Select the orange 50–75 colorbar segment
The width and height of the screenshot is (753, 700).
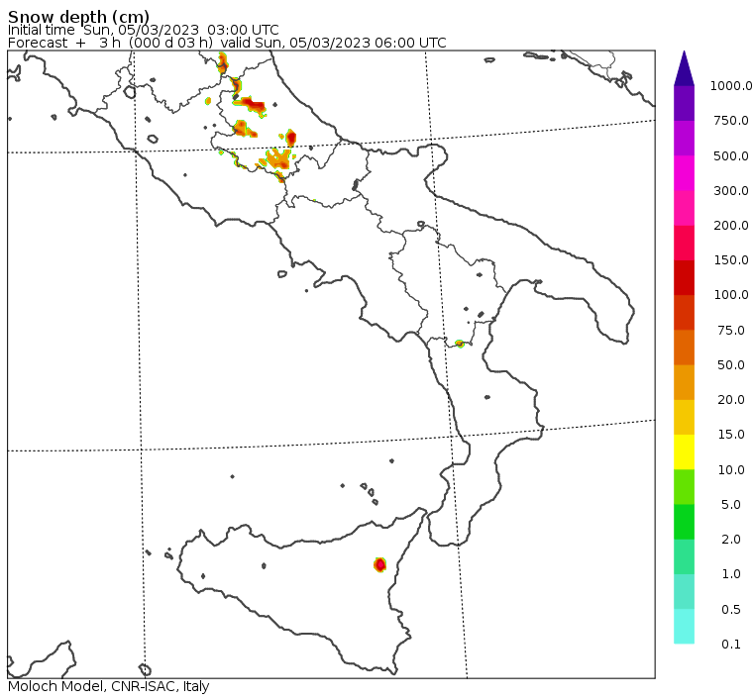coord(684,348)
